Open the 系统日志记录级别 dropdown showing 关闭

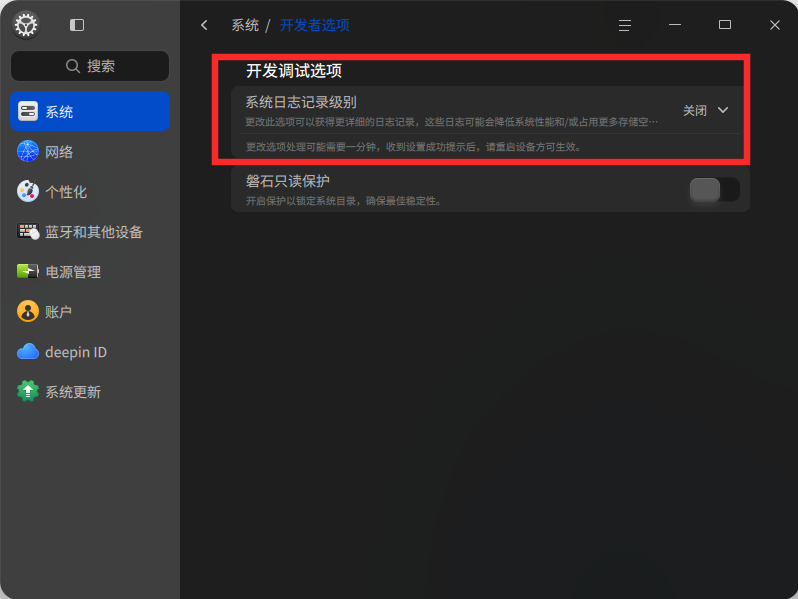click(706, 110)
